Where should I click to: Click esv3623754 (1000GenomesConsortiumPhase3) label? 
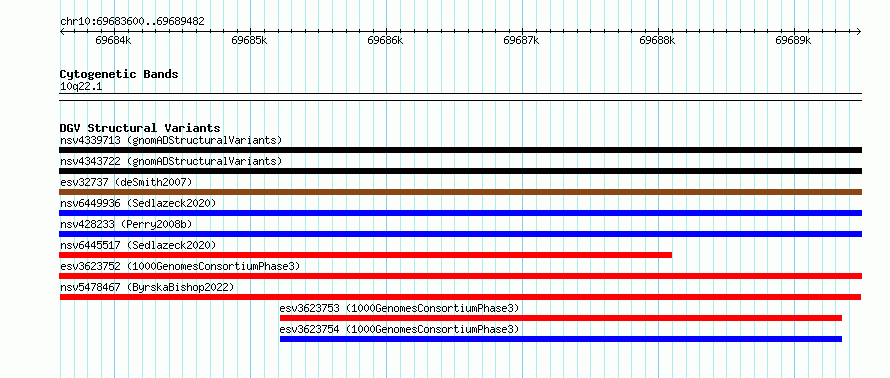point(400,329)
